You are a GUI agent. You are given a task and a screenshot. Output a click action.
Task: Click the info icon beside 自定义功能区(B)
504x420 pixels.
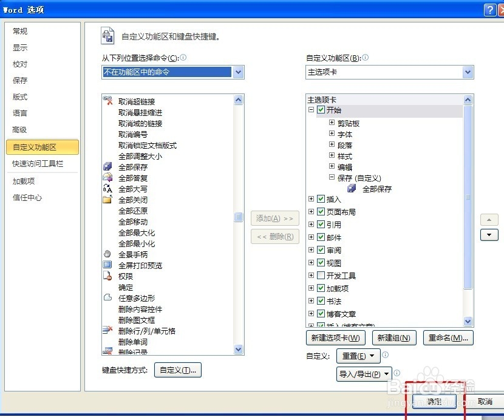pos(366,57)
